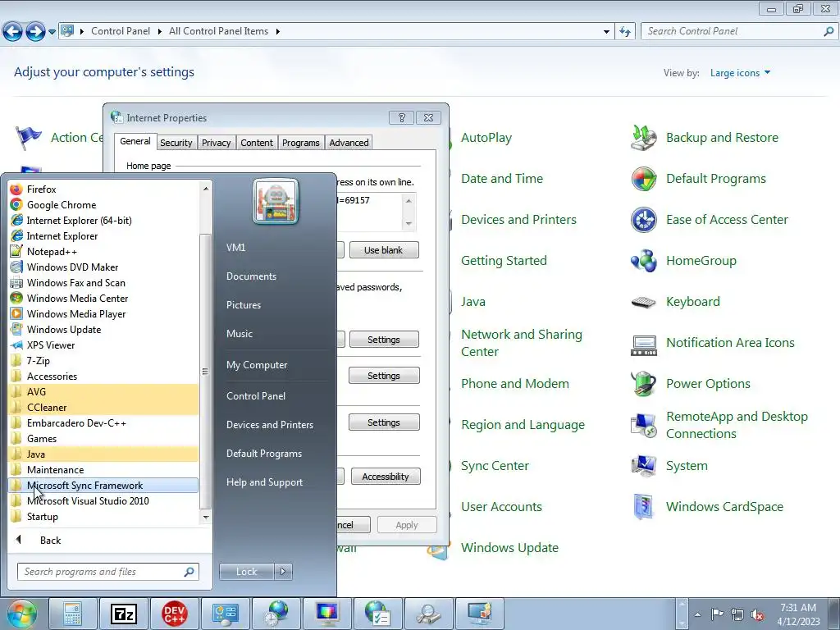This screenshot has height=630, width=840.
Task: Open address bar history dropdown
Action: pos(606,32)
